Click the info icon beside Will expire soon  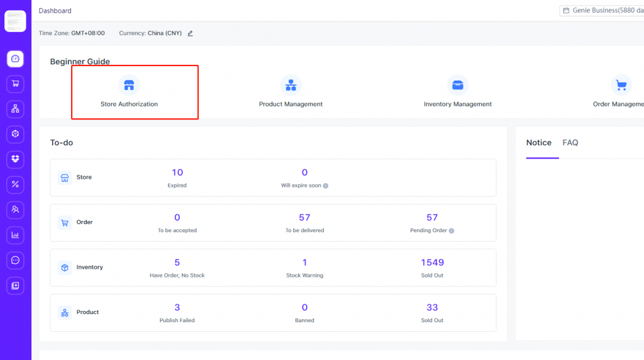point(326,186)
